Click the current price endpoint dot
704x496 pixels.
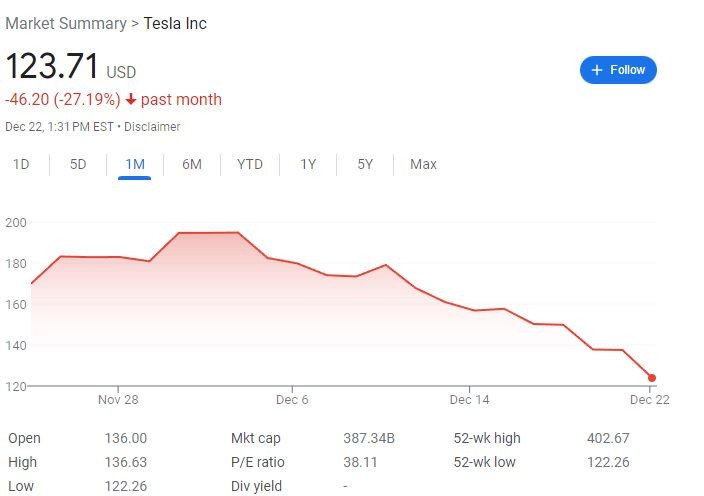pyautogui.click(x=652, y=378)
